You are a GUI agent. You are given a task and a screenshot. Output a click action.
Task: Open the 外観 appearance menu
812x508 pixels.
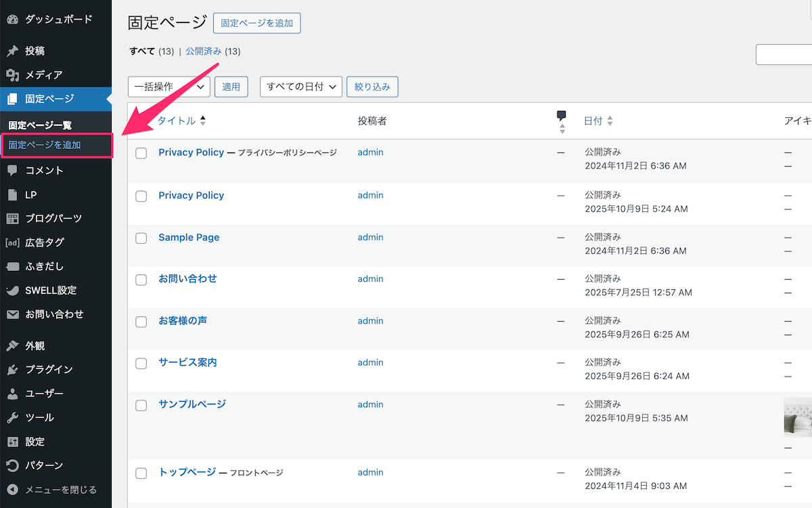[35, 345]
